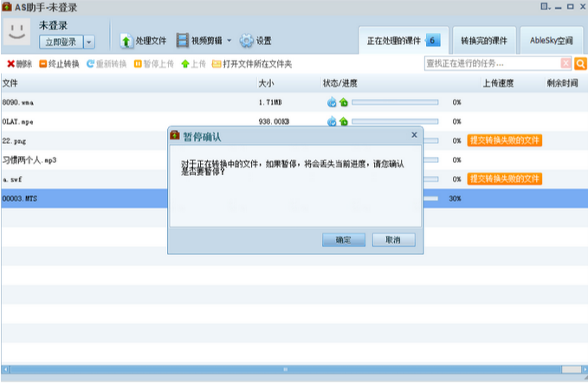Click the orange search magnifier icon

point(580,63)
